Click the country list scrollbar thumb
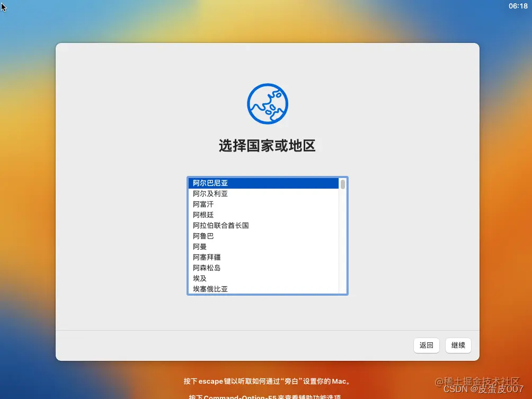532x399 pixels. (x=343, y=184)
